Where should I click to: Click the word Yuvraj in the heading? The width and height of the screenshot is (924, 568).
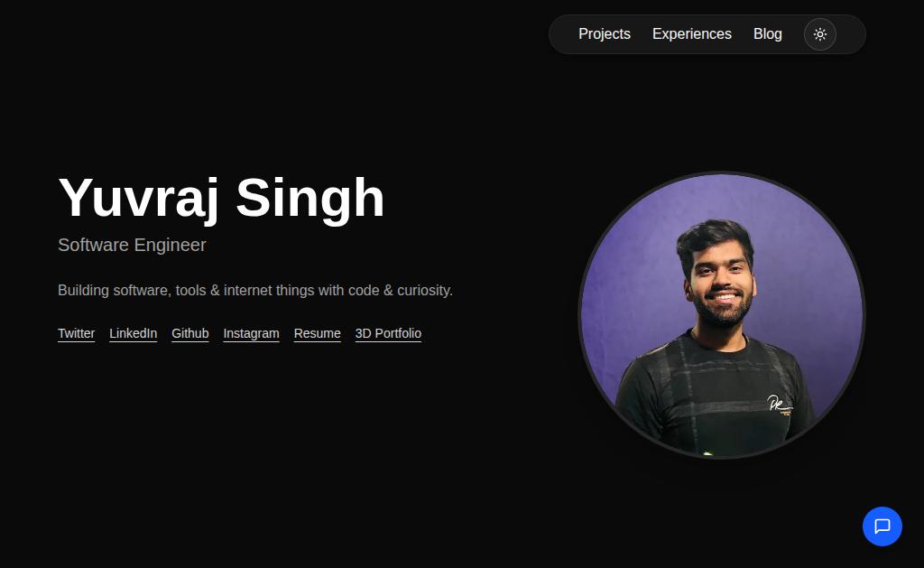click(x=139, y=198)
